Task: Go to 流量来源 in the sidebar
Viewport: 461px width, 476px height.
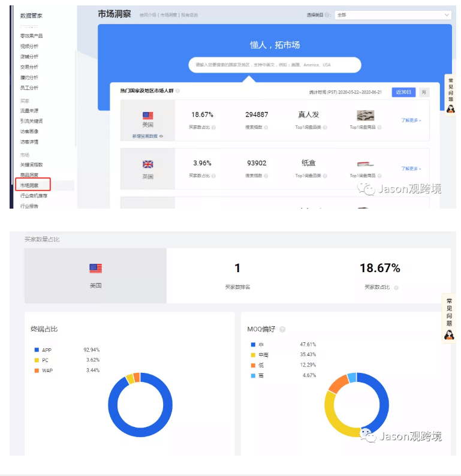Action: (30, 111)
